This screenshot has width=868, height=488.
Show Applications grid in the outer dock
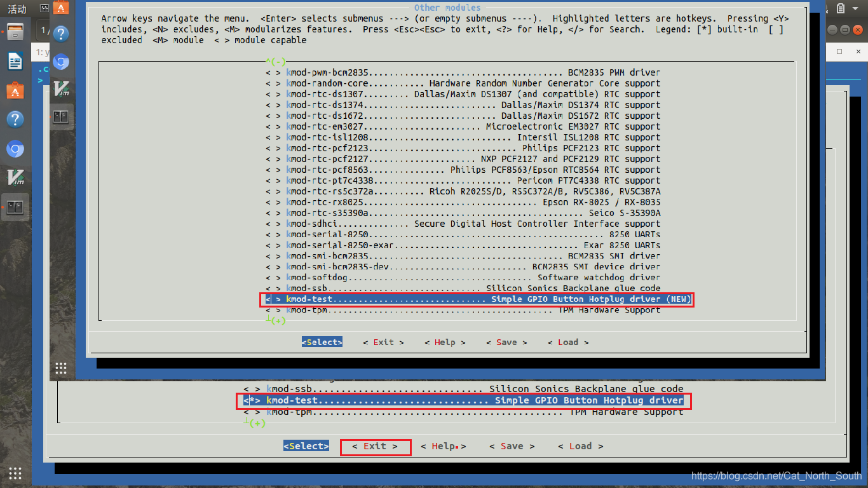pyautogui.click(x=15, y=473)
